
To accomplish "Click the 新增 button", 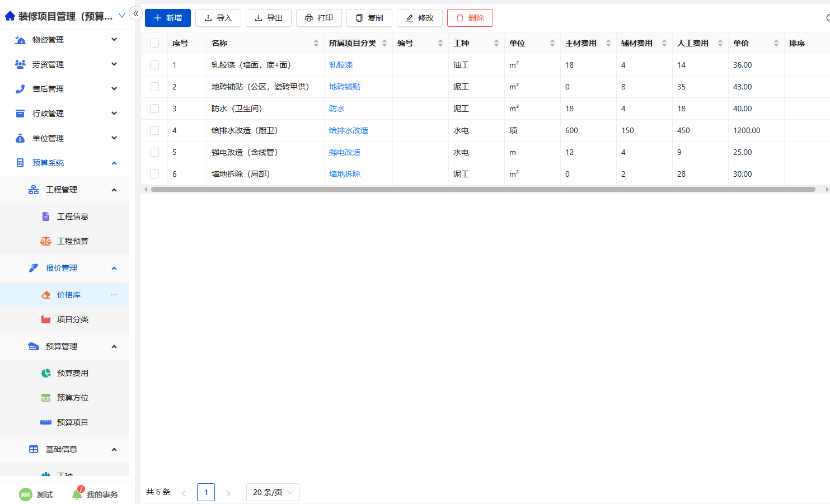I will click(x=167, y=18).
